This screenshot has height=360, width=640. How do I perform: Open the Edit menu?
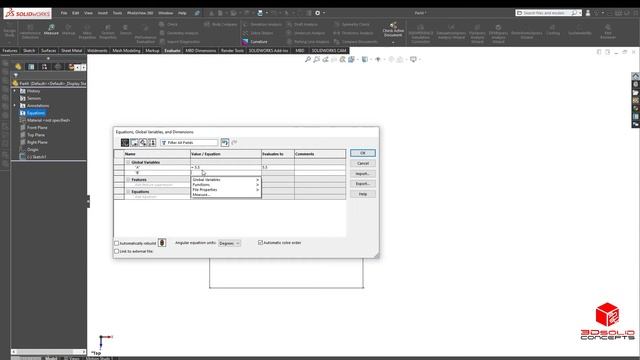pyautogui.click(x=76, y=13)
